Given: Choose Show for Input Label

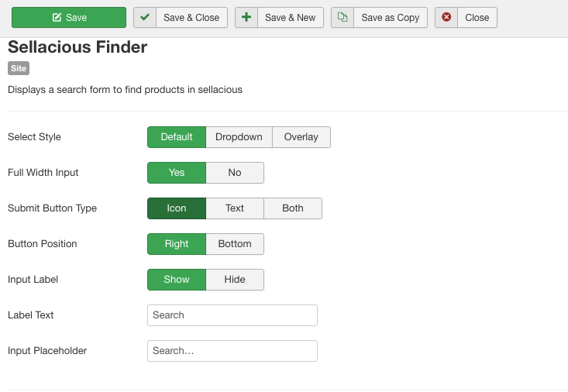Looking at the screenshot, I should pos(177,280).
